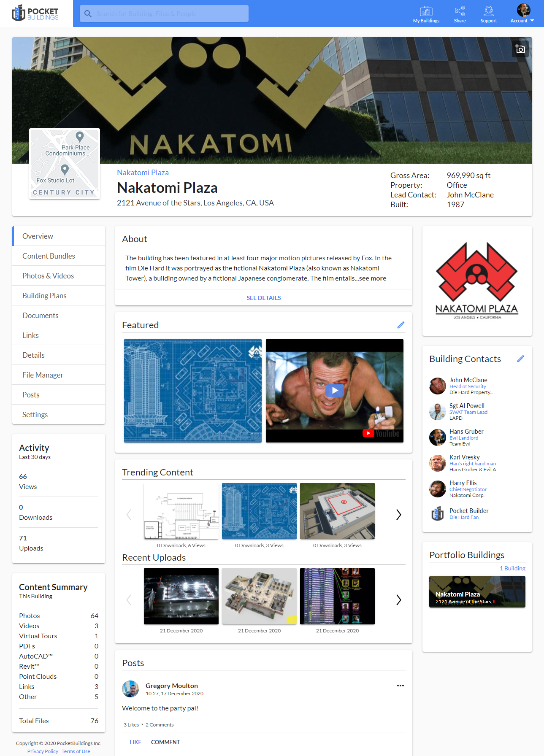Open Posts in the sidebar menu
Image resolution: width=544 pixels, height=756 pixels.
point(59,395)
